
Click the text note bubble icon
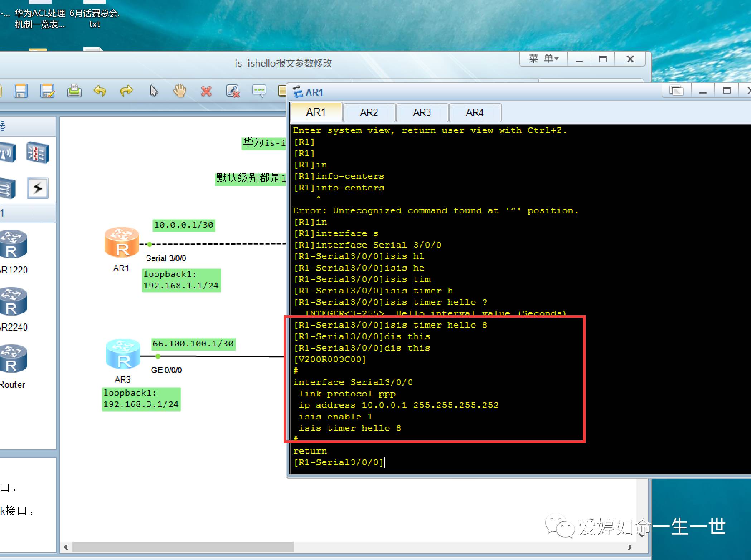(x=259, y=91)
